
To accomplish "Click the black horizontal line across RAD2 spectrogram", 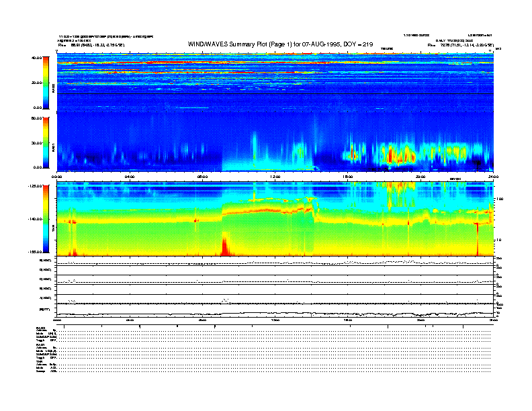I will coord(275,93).
